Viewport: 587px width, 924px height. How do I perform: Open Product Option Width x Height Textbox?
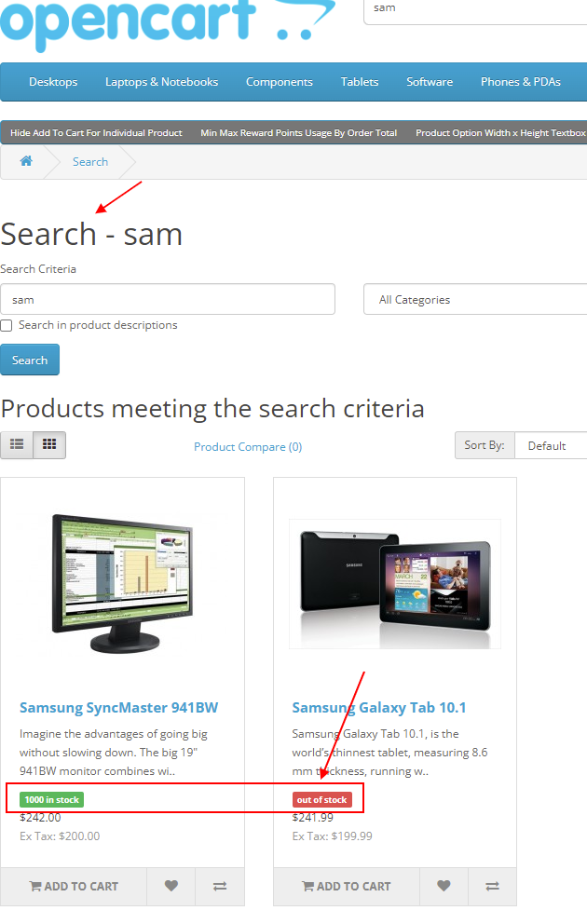[501, 132]
